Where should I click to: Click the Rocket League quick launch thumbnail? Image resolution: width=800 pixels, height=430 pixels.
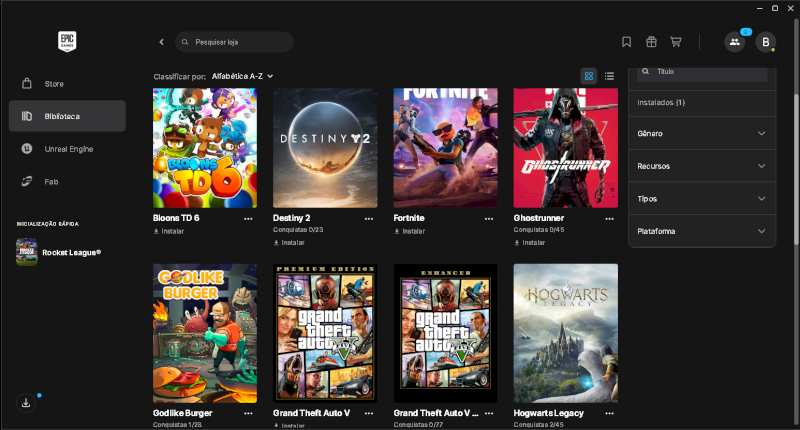click(x=27, y=252)
